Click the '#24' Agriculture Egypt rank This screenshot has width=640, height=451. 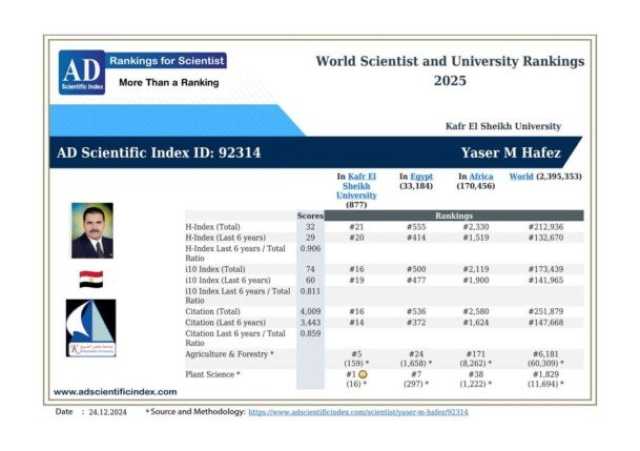(416, 354)
